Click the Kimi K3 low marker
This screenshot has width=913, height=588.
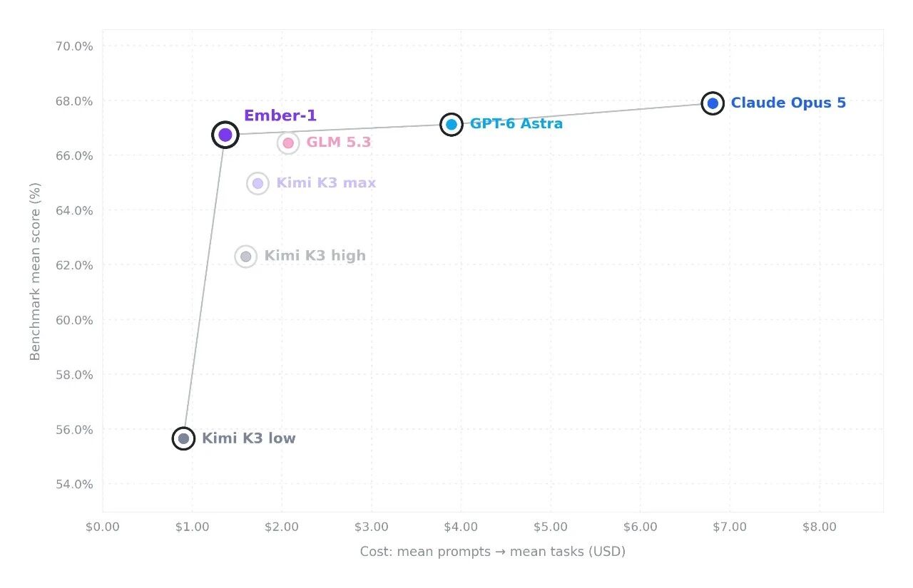tap(183, 438)
